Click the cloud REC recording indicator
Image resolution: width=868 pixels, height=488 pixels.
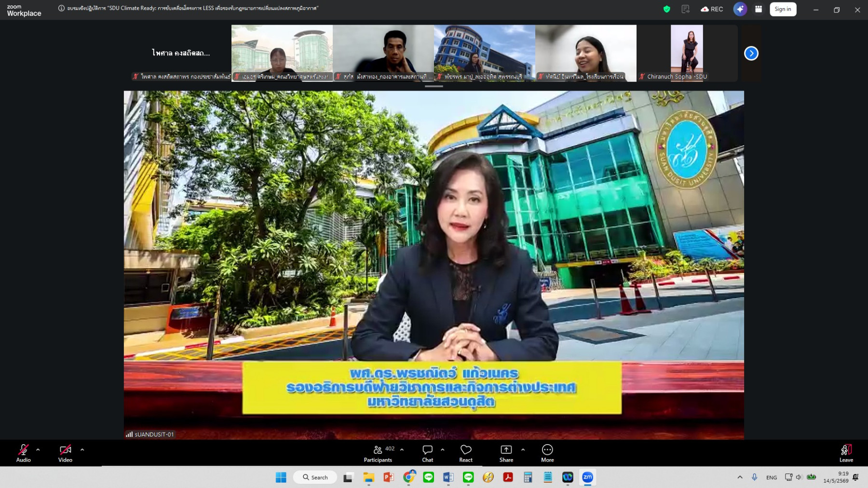(x=712, y=9)
